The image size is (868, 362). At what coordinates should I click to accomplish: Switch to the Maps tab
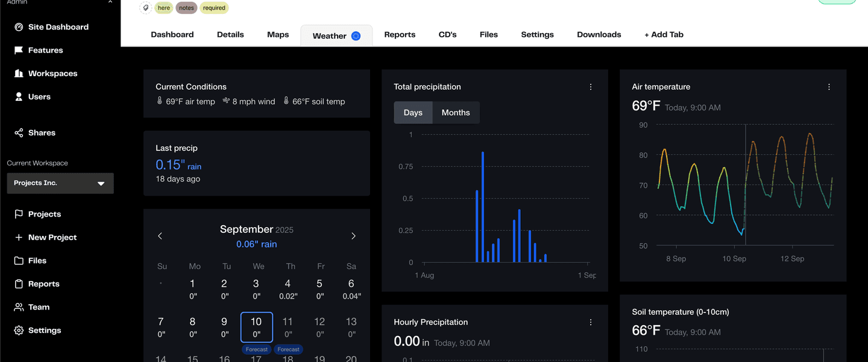[x=278, y=35]
